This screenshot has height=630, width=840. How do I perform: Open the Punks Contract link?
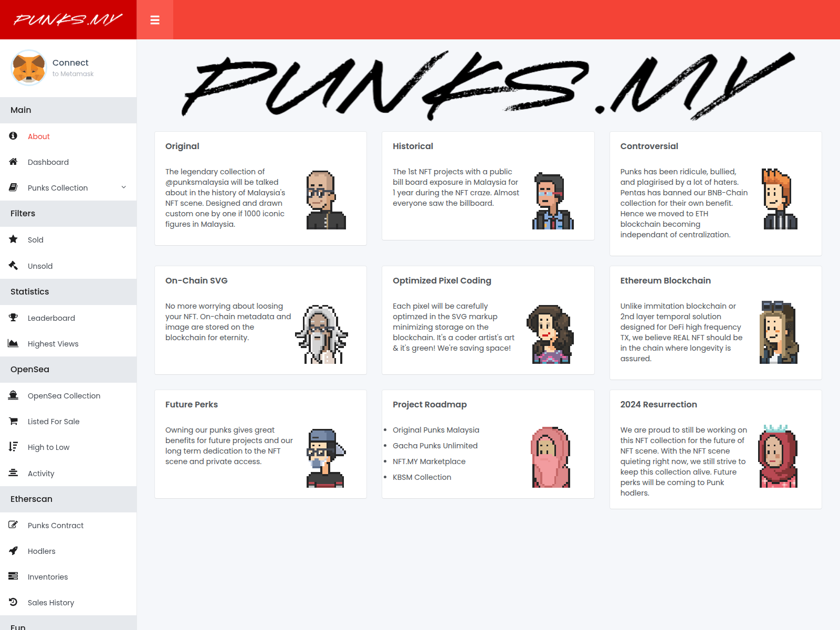(68, 525)
